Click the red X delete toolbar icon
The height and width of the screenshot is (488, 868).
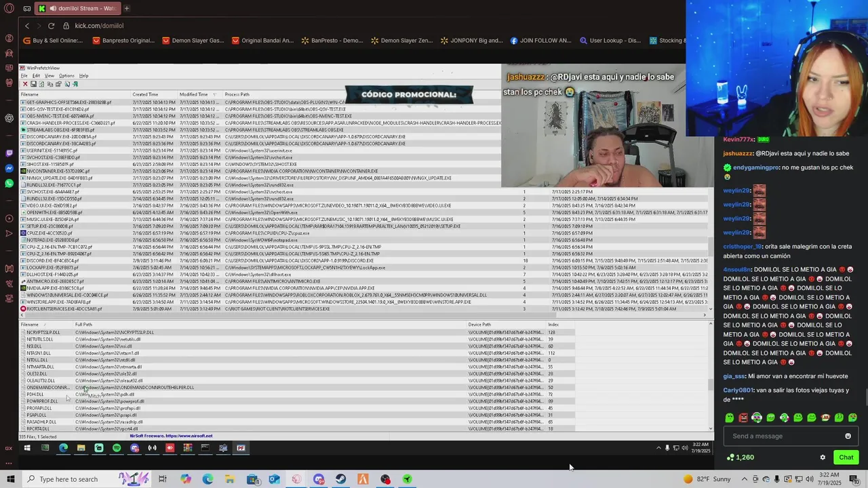click(x=25, y=84)
